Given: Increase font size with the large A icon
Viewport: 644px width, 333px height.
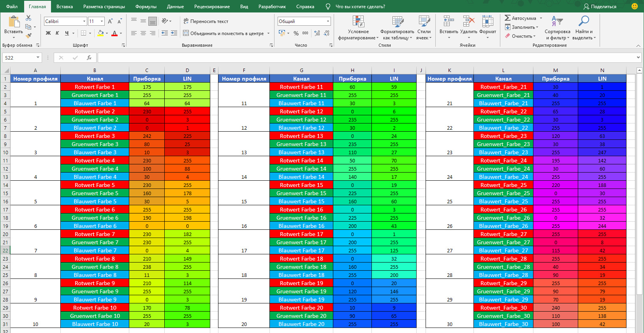Looking at the screenshot, I should tap(110, 21).
